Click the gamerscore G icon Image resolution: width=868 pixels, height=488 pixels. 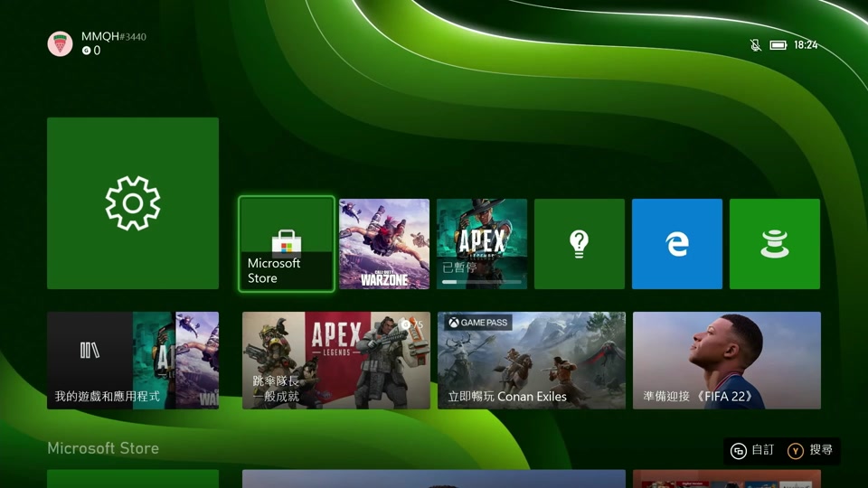tap(86, 51)
